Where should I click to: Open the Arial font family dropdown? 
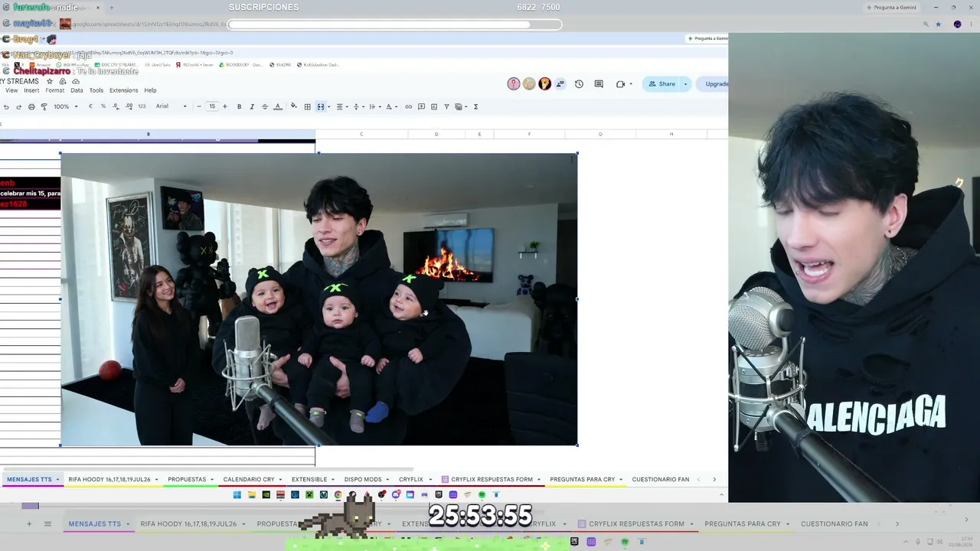(x=171, y=106)
